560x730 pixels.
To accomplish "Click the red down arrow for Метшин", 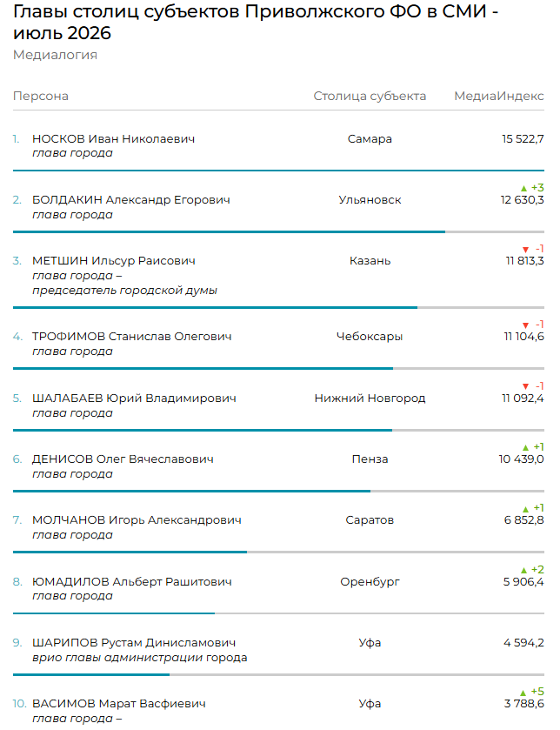I will click(525, 250).
